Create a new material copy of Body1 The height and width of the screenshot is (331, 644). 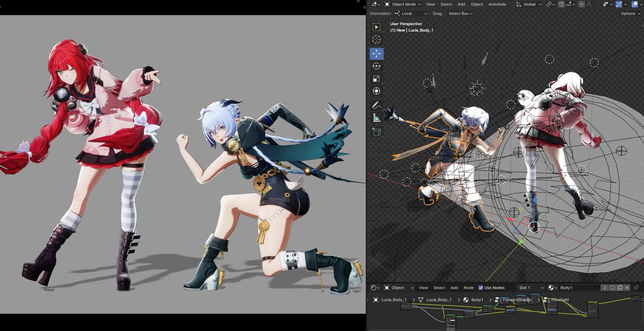pos(619,287)
